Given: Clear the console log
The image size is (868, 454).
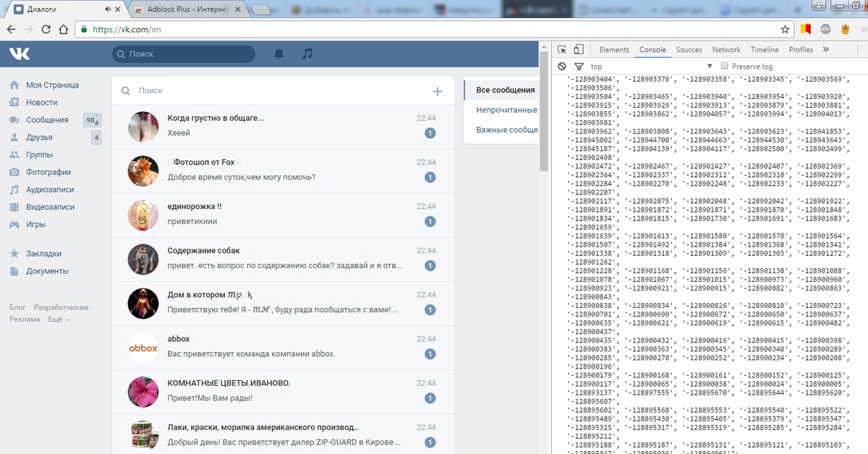Looking at the screenshot, I should coord(562,67).
